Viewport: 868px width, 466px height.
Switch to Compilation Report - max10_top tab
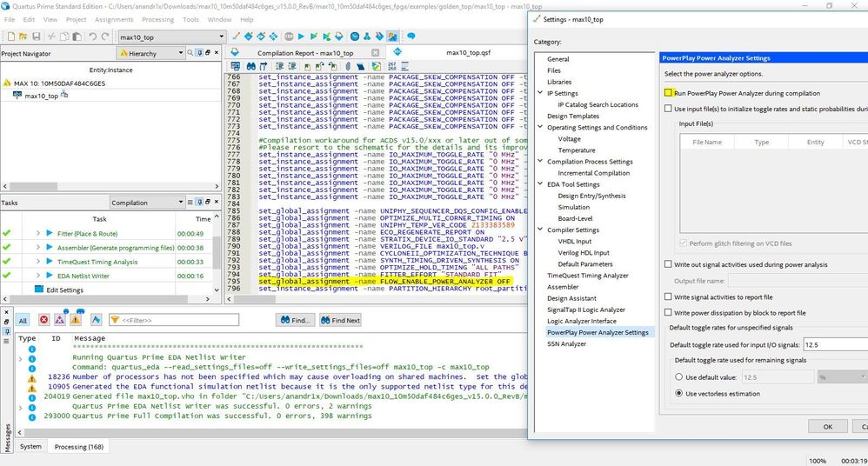[304, 53]
